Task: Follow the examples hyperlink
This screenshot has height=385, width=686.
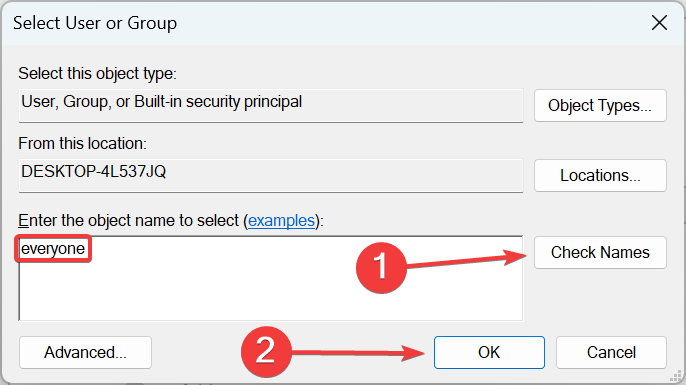Action: 281,220
